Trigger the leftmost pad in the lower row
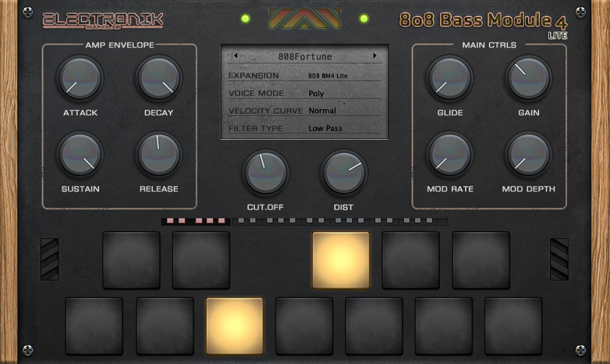 point(94,326)
